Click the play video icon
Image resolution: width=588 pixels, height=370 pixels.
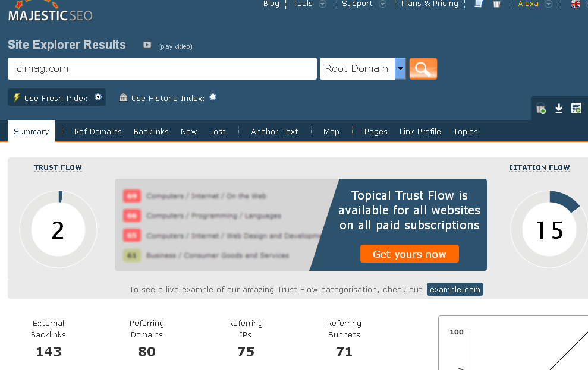coord(147,45)
